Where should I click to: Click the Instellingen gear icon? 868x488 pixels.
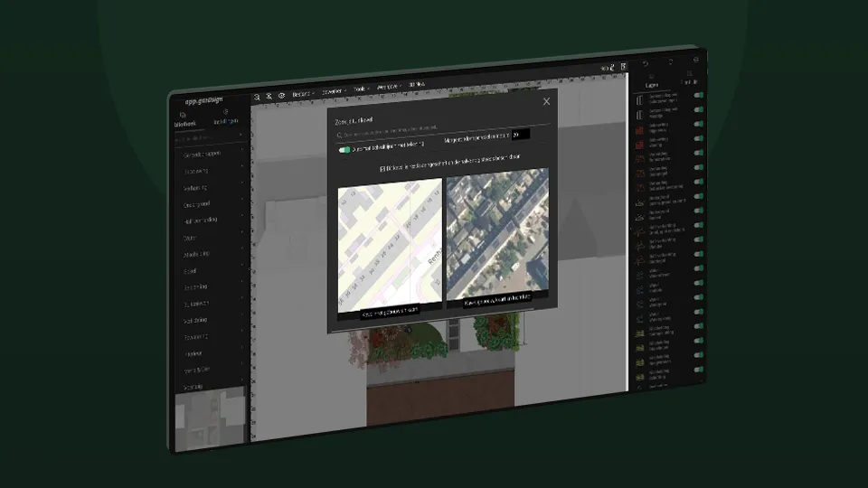pyautogui.click(x=225, y=112)
